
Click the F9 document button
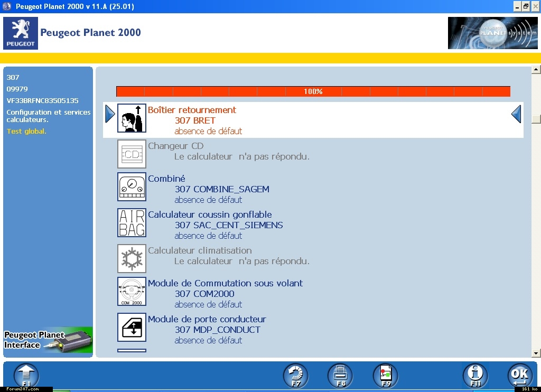[x=385, y=376]
